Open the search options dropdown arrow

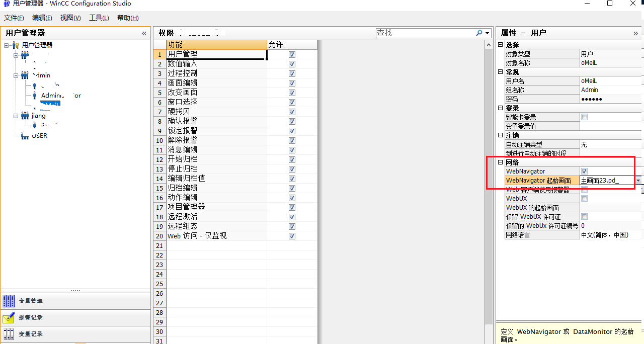click(x=487, y=33)
